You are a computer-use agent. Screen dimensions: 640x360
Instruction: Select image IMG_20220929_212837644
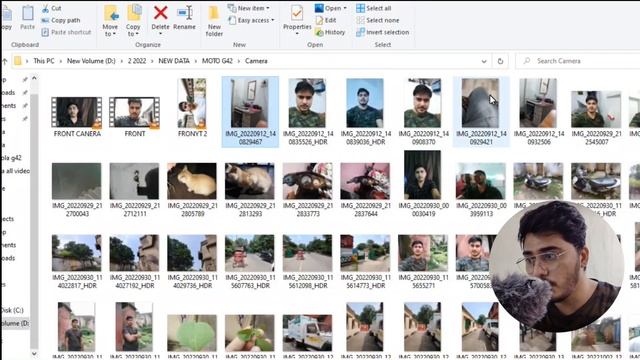(x=365, y=189)
